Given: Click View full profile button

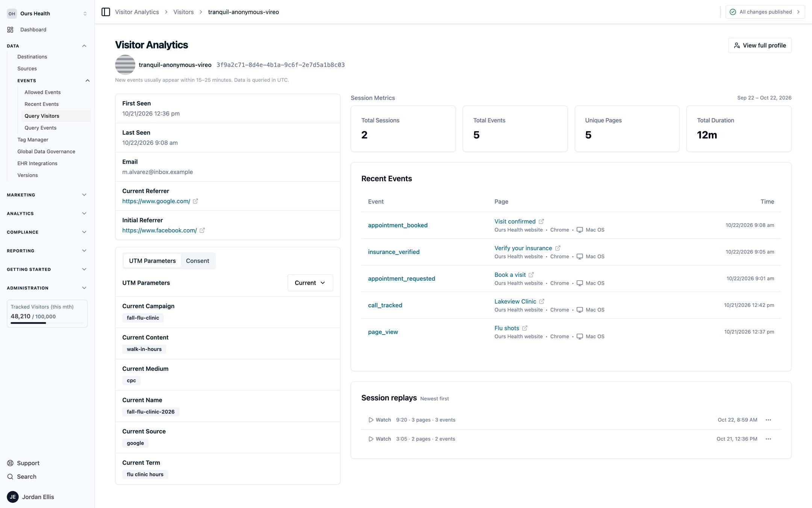Looking at the screenshot, I should (760, 46).
